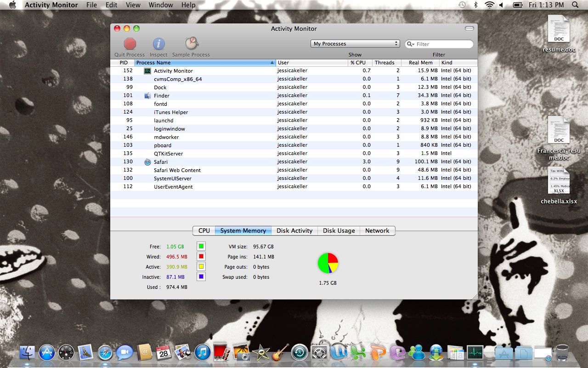Launch iTunes from the Dock

tap(203, 353)
